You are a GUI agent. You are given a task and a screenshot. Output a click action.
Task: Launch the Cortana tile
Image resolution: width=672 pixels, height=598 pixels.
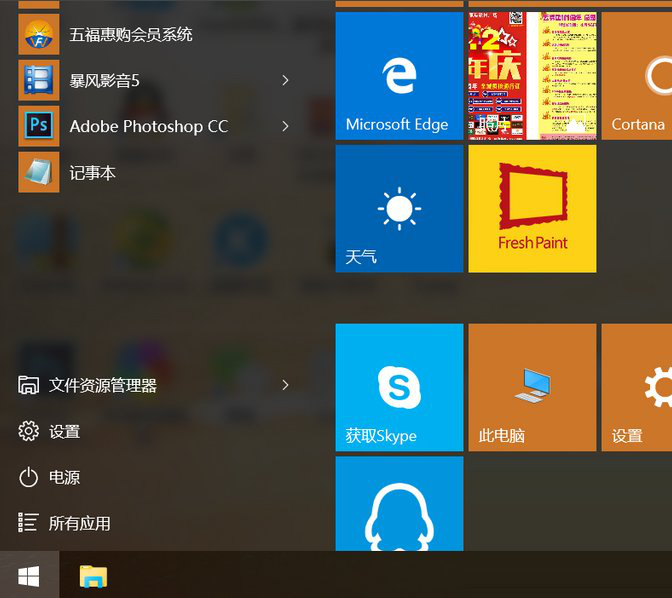coord(637,76)
